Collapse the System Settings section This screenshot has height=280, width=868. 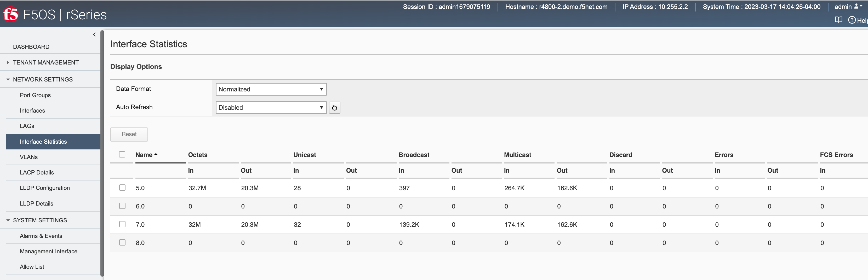(x=40, y=220)
